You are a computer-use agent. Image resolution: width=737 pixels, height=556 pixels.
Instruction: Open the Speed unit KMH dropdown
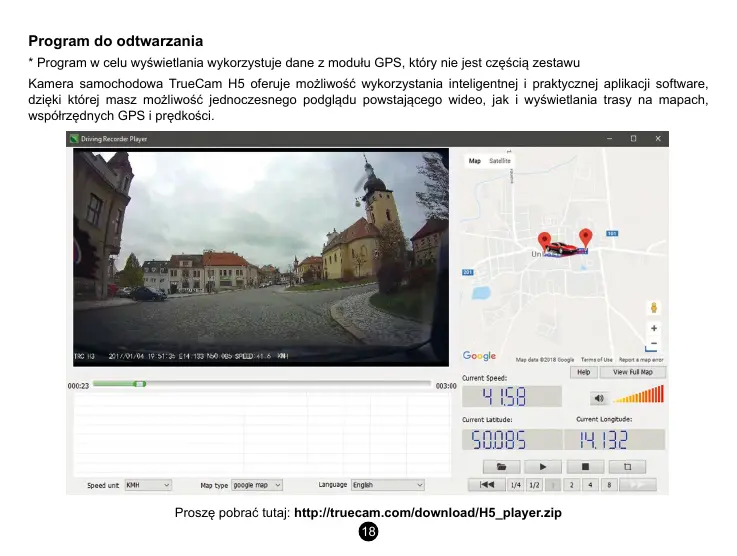[148, 485]
